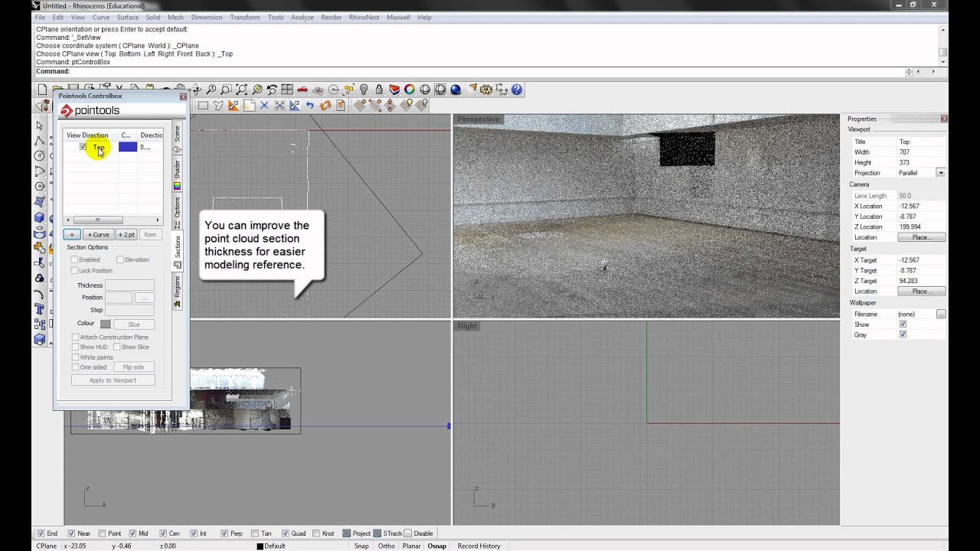Open the Default layer selector in status bar
Screen dimensions: 980x551
click(274, 546)
